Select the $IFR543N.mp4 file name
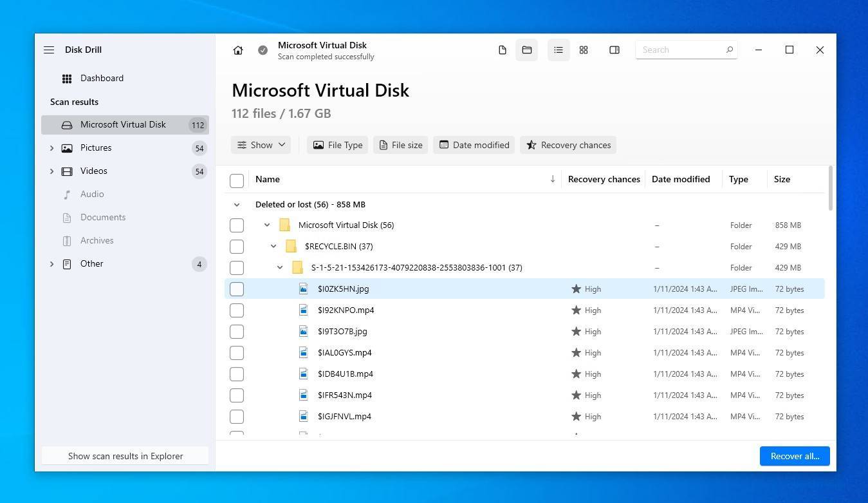 [345, 395]
